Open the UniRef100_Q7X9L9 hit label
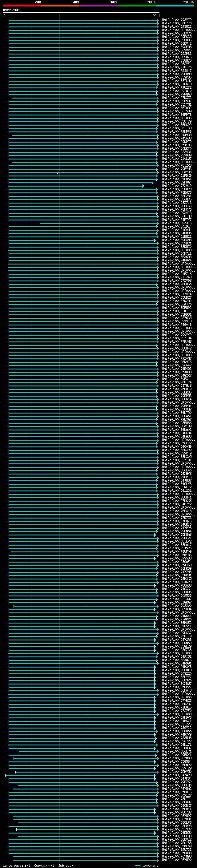Image resolution: width=197 pixels, height=868 pixels. click(177, 186)
